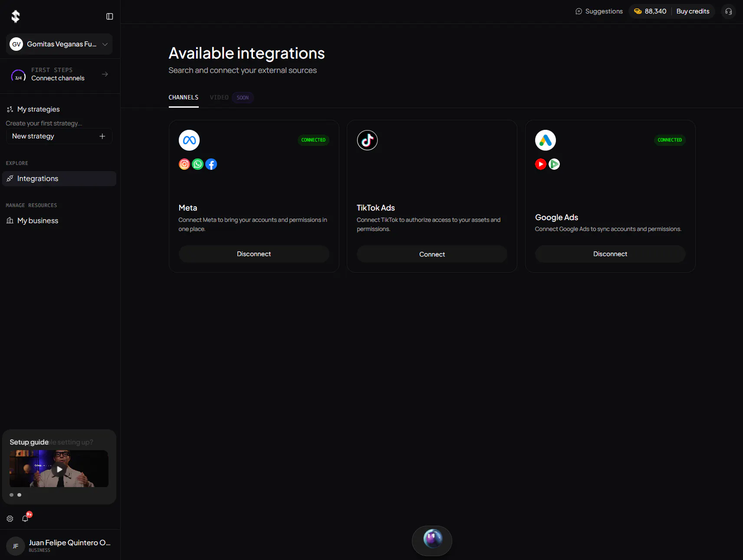
Task: Open the Gomitas Veganas workspace dropdown
Action: (59, 44)
